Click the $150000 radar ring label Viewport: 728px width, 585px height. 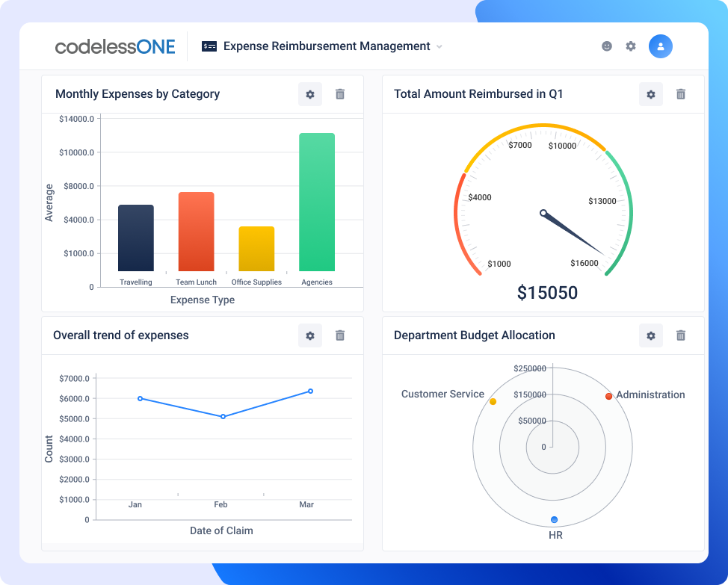point(530,394)
